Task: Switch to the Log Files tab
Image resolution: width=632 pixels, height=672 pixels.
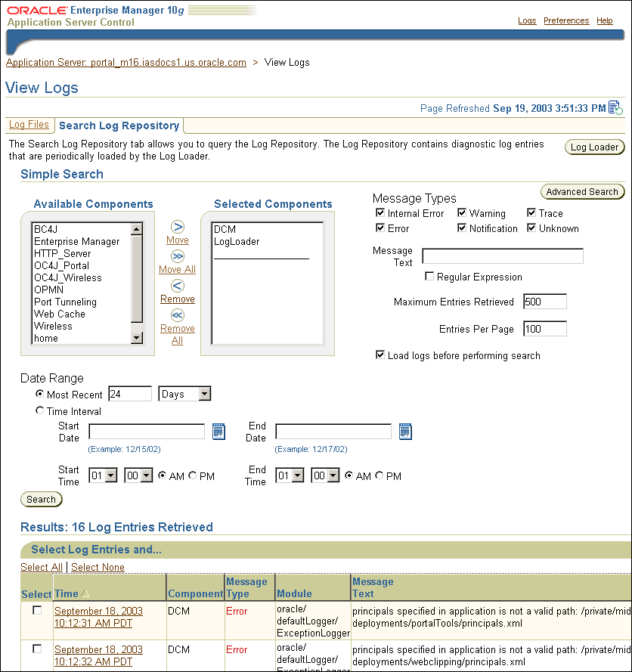Action: pos(29,124)
